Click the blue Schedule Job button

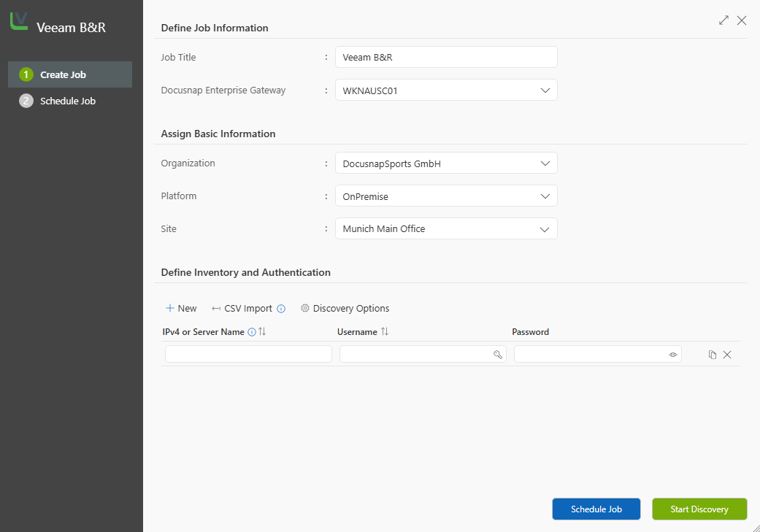596,509
